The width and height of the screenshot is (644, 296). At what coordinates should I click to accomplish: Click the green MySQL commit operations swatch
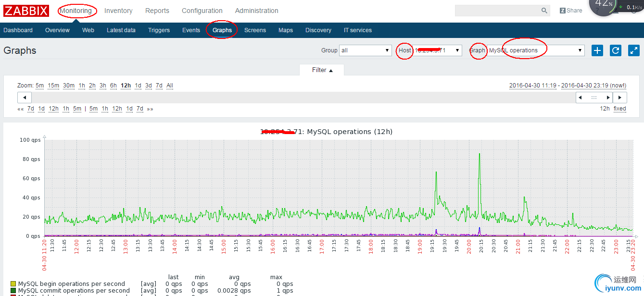(x=13, y=291)
